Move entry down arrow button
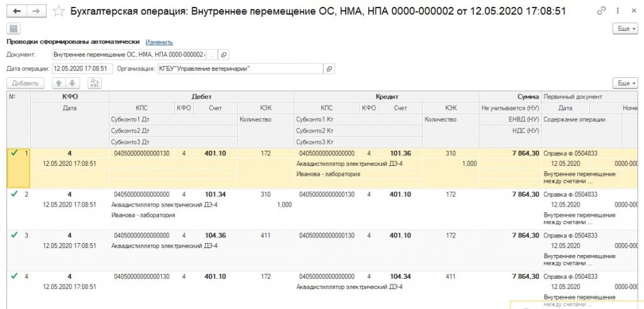This screenshot has width=644, height=309. click(x=72, y=84)
